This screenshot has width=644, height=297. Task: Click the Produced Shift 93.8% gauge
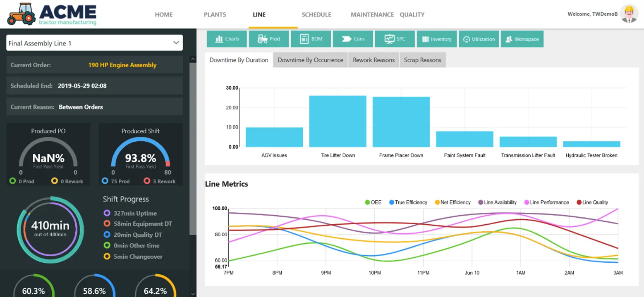point(141,153)
